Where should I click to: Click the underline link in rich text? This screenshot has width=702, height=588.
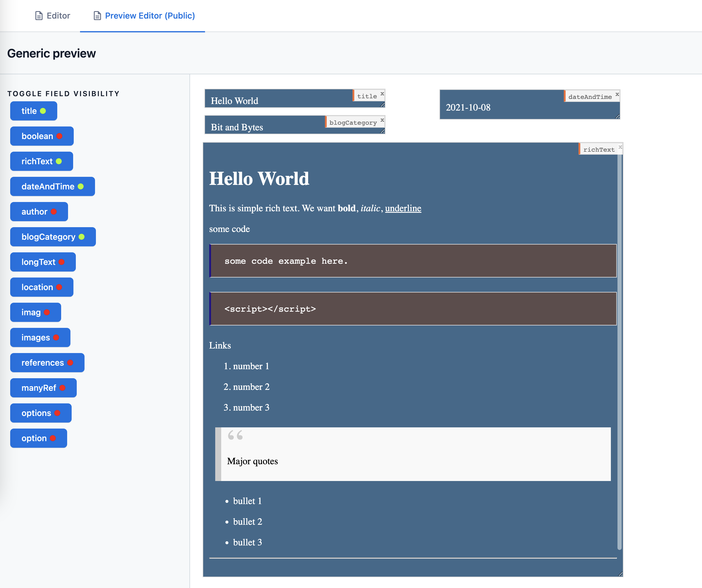tap(403, 208)
